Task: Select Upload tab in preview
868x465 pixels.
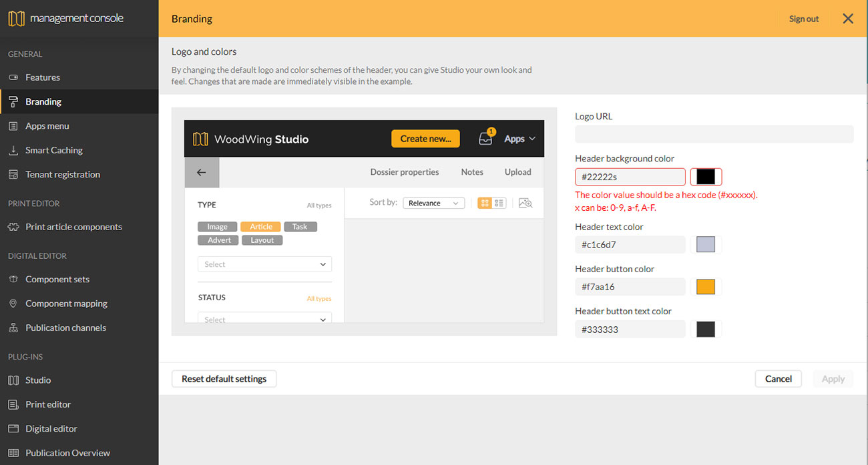Action: point(518,172)
